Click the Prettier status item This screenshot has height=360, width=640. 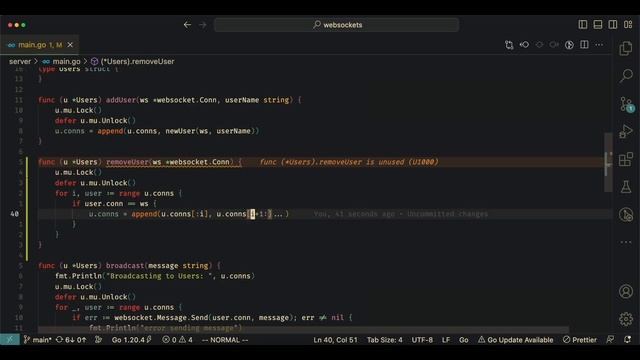(x=580, y=340)
